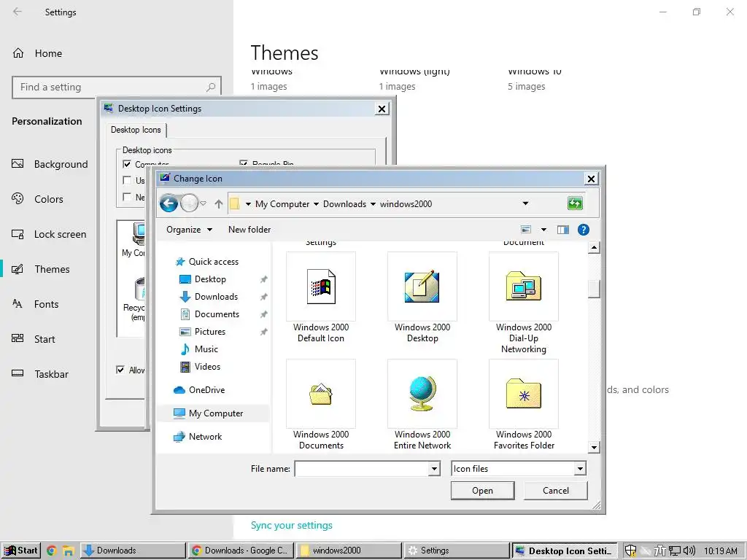Open Change Icon dialog help icon
747x560 pixels.
(x=583, y=230)
